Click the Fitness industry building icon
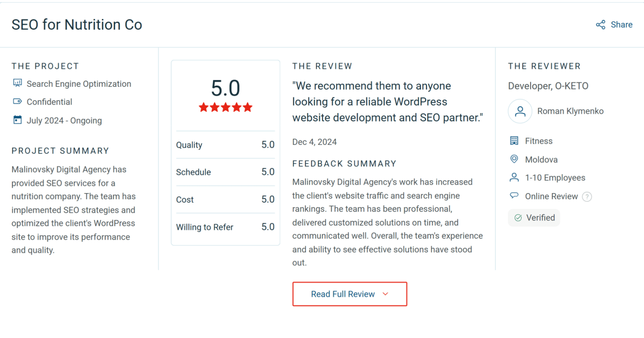This screenshot has height=338, width=644. pos(514,141)
